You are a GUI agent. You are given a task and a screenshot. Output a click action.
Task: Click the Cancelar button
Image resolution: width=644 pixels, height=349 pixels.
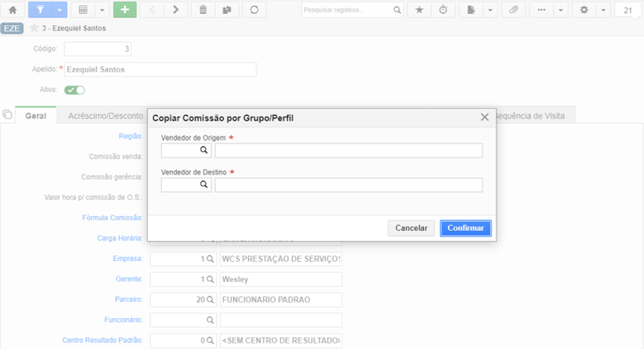click(x=411, y=228)
